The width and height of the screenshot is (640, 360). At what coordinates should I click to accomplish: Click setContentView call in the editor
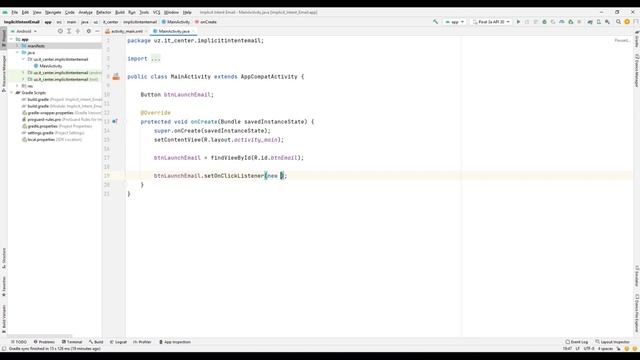178,140
